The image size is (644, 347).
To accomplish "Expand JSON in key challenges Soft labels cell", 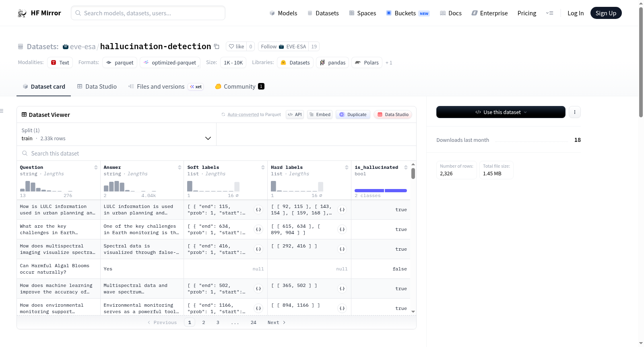I will pos(258,229).
